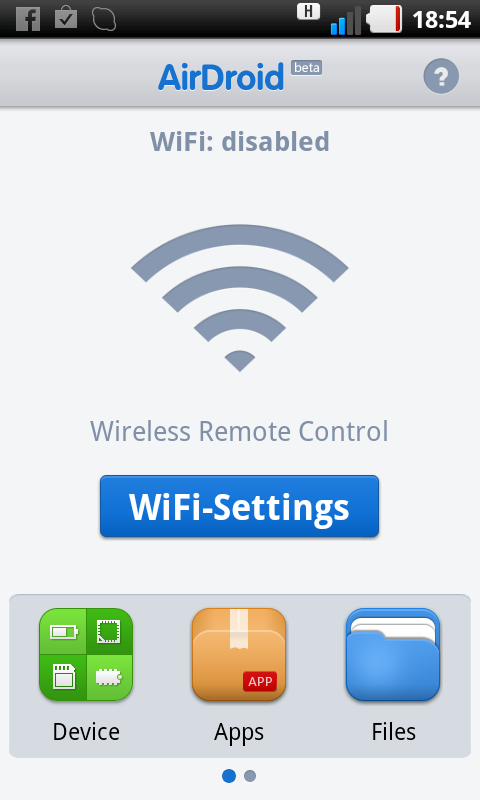Tap the Skype notification icon in status bar
The width and height of the screenshot is (480, 800).
coord(104,19)
